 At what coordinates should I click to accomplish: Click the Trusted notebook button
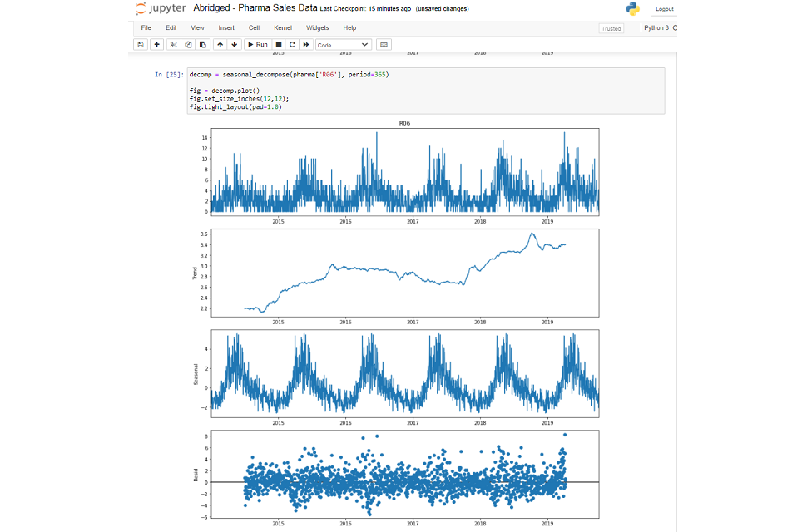(611, 28)
